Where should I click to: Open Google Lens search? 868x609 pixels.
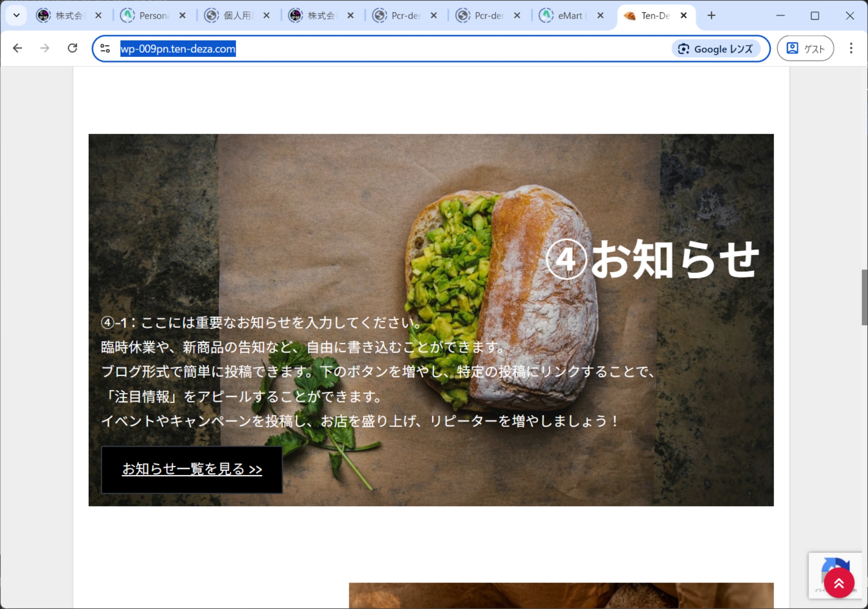[716, 49]
